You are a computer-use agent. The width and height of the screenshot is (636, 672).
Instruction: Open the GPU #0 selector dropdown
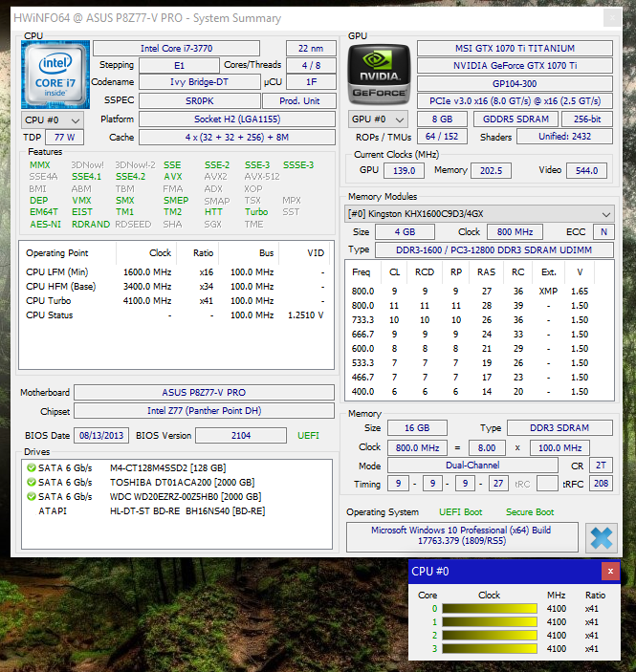point(378,119)
